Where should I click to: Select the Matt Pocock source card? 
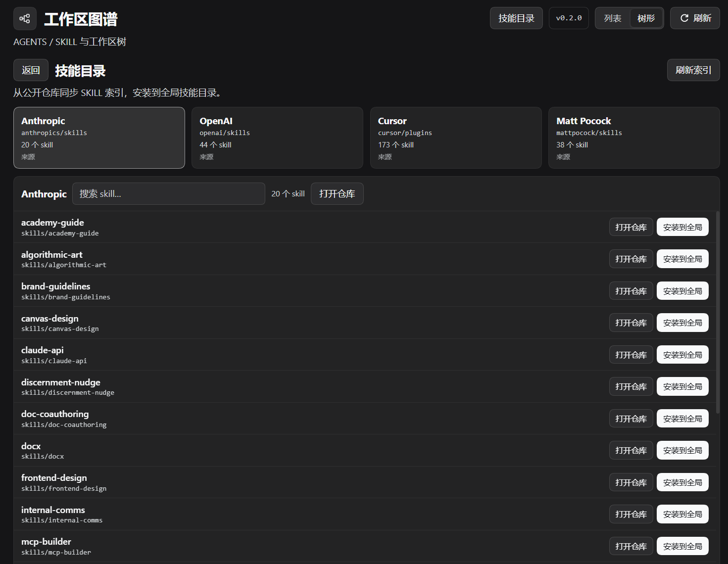point(634,138)
